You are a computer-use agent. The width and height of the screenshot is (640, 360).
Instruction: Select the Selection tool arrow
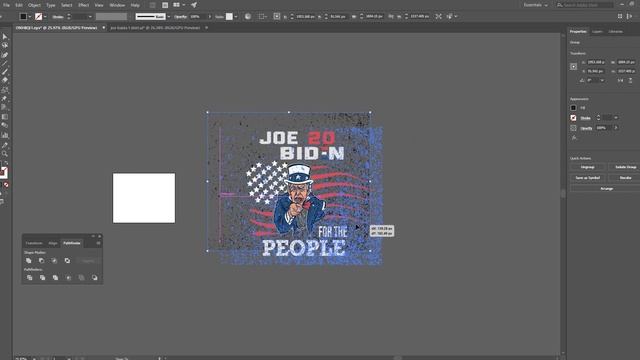[x=5, y=37]
